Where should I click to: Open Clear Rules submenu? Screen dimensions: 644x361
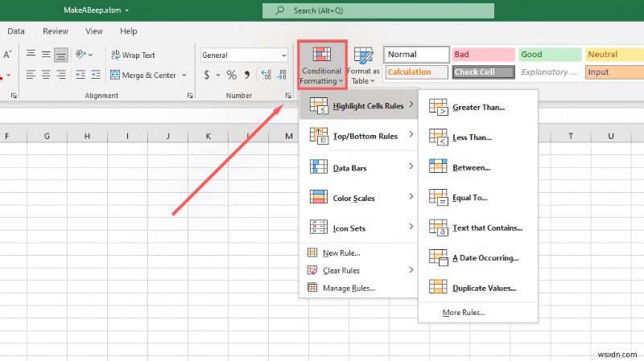[359, 270]
